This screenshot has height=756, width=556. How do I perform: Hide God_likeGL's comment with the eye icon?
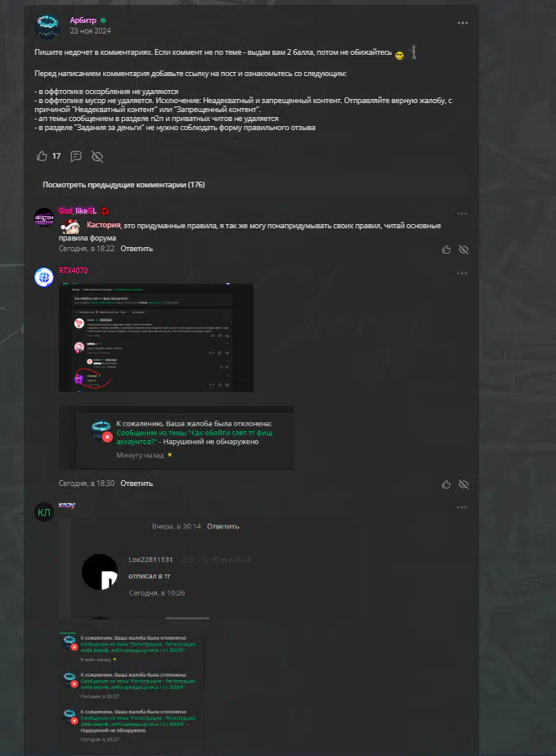point(464,250)
